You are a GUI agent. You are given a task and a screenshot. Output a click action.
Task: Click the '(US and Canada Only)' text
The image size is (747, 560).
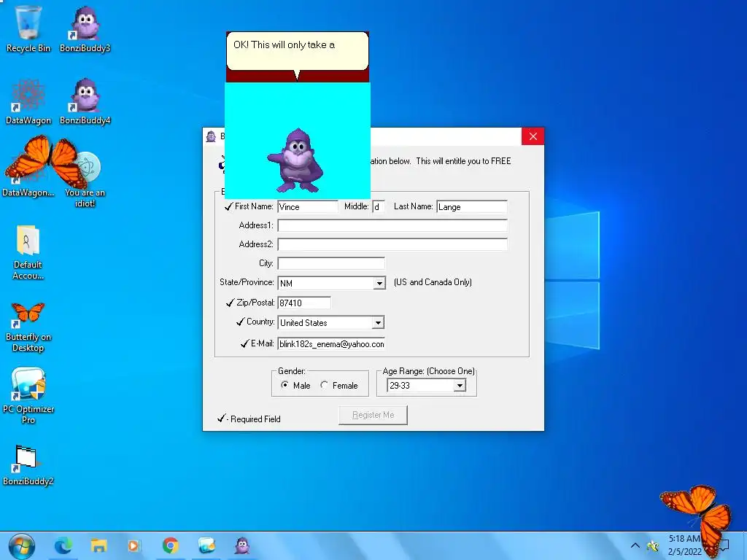pyautogui.click(x=433, y=282)
